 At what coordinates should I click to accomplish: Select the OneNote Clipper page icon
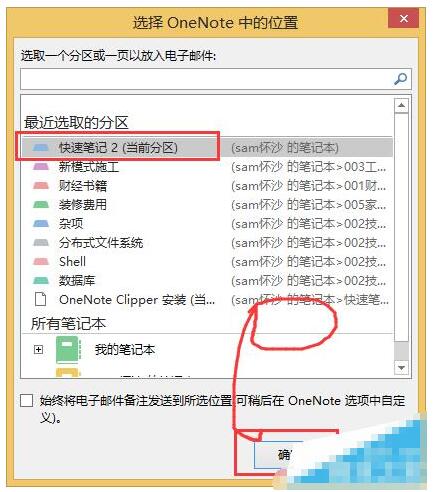41,299
